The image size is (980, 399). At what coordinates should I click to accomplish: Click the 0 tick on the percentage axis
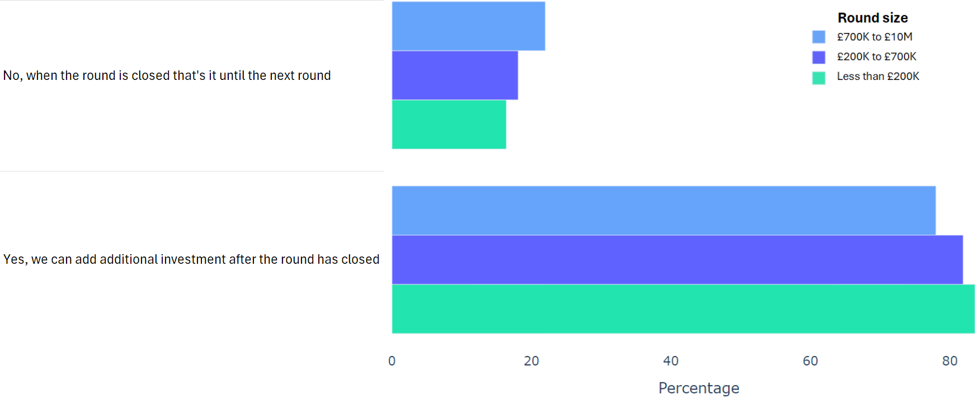392,361
